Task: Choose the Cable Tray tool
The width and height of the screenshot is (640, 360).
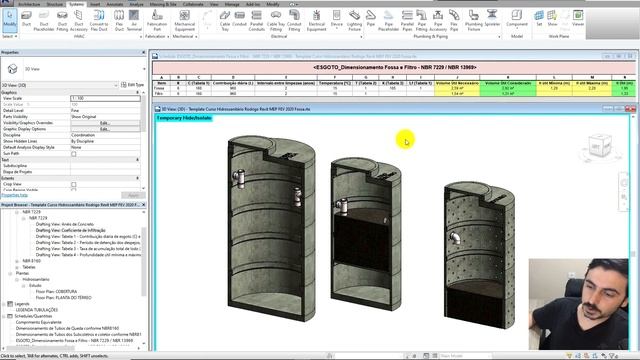Action: point(225,20)
